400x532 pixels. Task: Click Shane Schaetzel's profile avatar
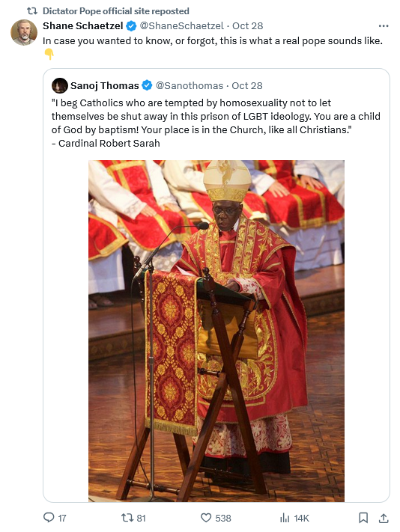tap(24, 32)
